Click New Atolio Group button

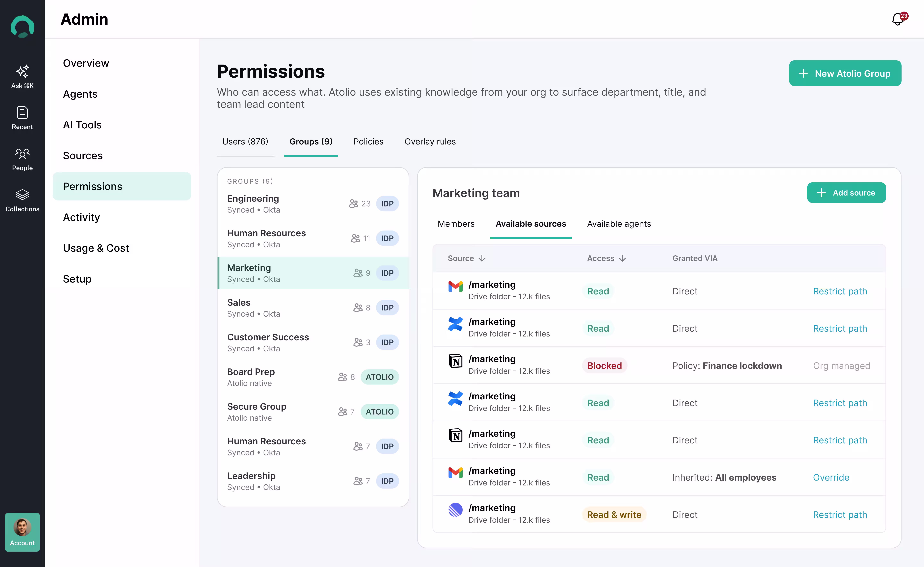[845, 73]
